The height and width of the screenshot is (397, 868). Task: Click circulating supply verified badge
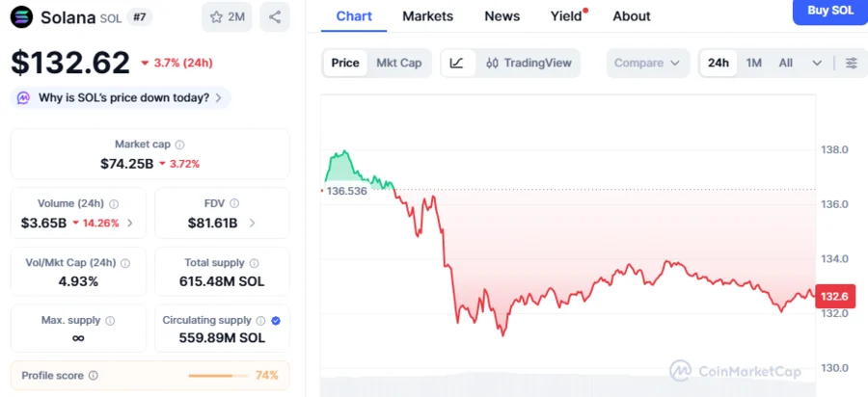[276, 320]
